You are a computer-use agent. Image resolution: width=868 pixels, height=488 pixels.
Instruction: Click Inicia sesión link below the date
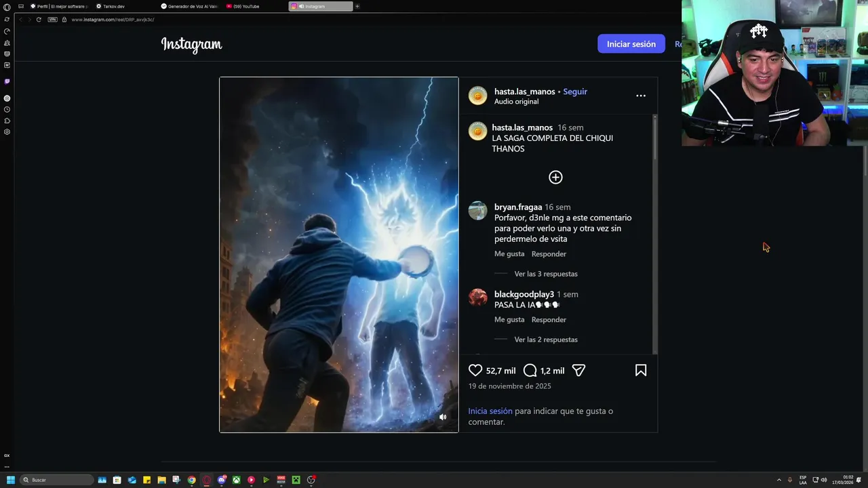(x=490, y=411)
